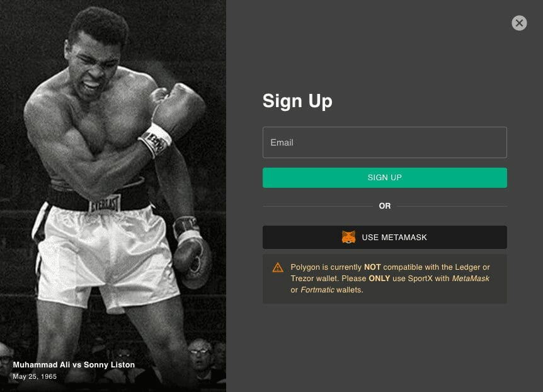Screen dimensions: 543x392
Task: Focus the Email input field
Action: 385,142
